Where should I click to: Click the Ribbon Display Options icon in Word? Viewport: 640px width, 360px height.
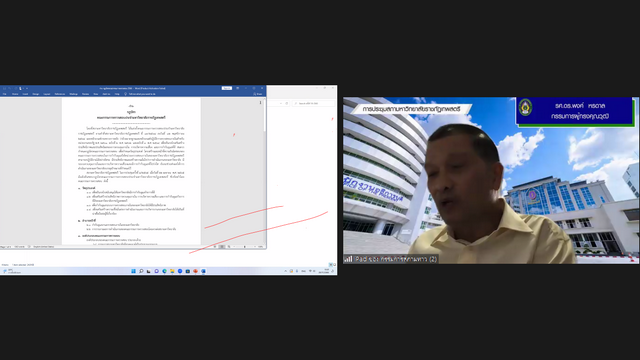(x=238, y=88)
